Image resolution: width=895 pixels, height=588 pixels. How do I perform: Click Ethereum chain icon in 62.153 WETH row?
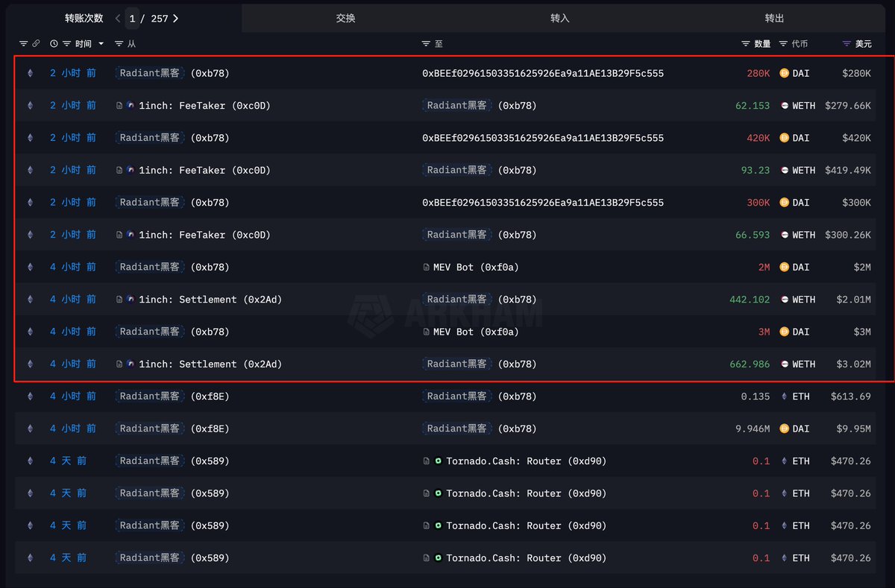click(x=31, y=106)
